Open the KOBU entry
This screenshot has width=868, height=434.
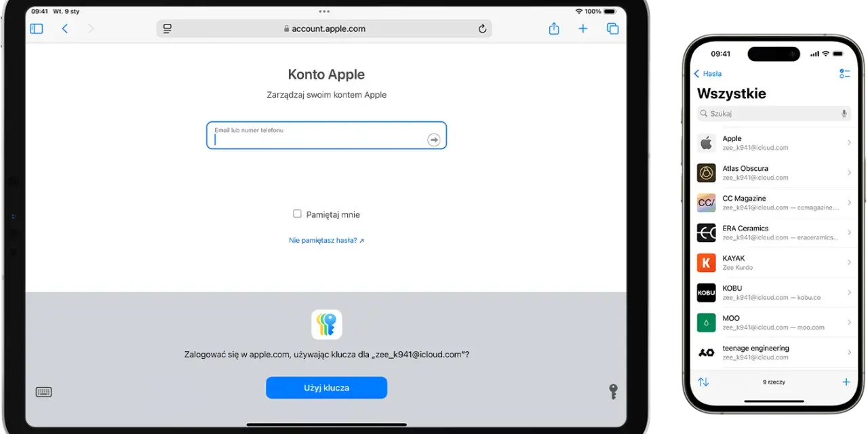point(774,292)
